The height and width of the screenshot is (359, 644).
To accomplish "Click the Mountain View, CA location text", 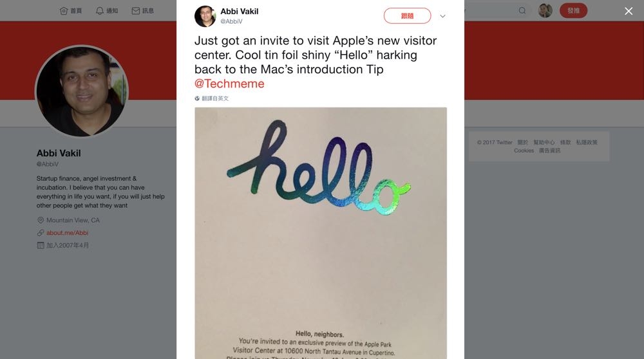I will pos(73,220).
